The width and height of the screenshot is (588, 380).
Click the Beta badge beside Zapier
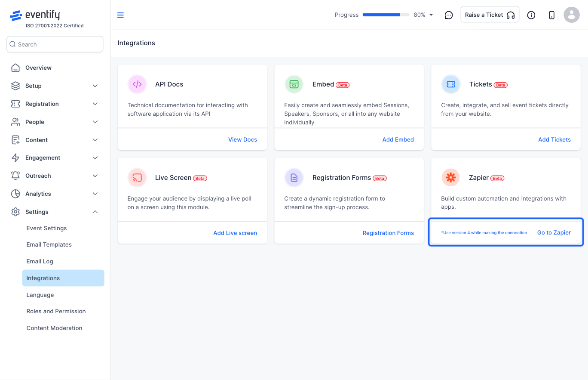click(x=497, y=178)
